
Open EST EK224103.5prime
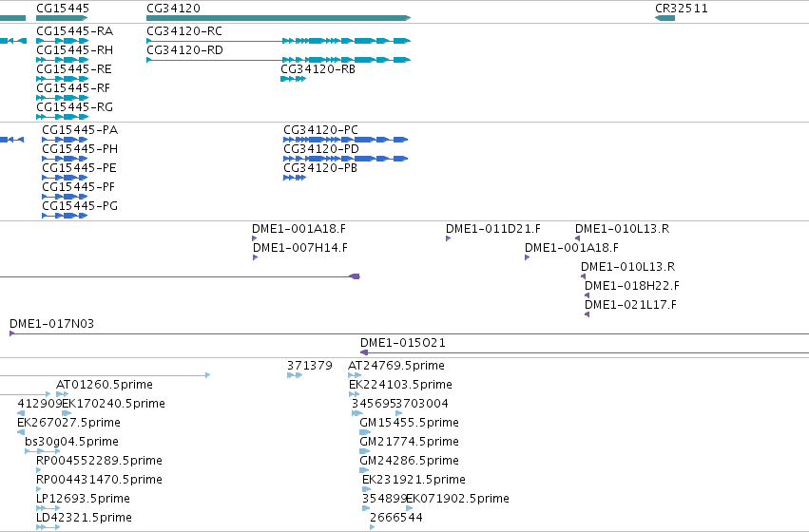(x=400, y=385)
